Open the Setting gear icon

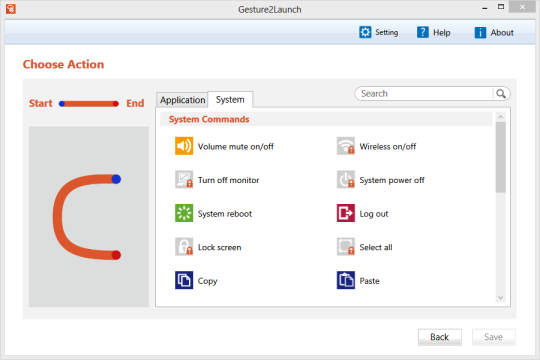click(365, 32)
